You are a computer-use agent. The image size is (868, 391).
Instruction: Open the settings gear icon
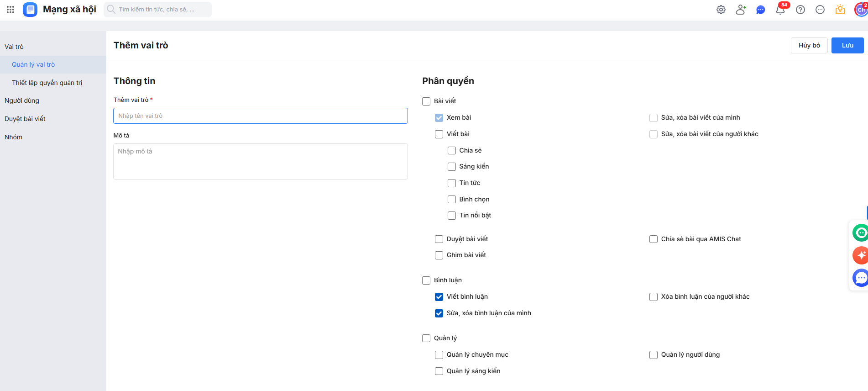pyautogui.click(x=721, y=10)
